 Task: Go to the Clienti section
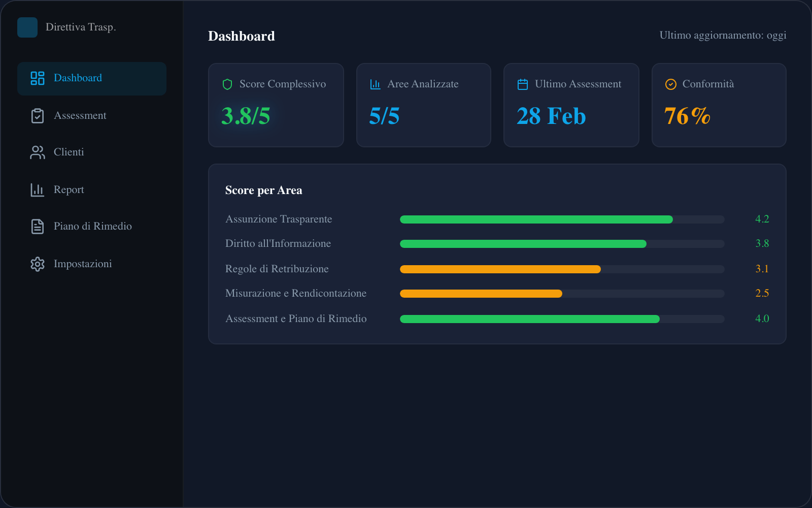[69, 152]
